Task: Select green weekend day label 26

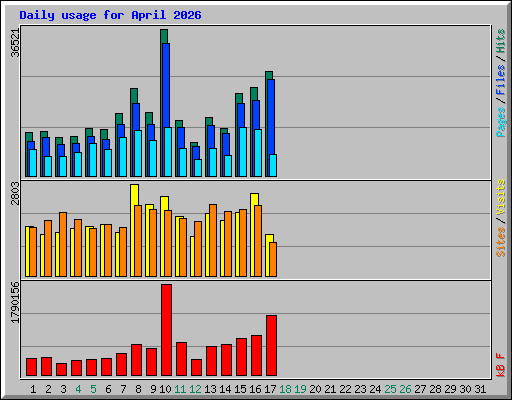Action: pyautogui.click(x=405, y=389)
